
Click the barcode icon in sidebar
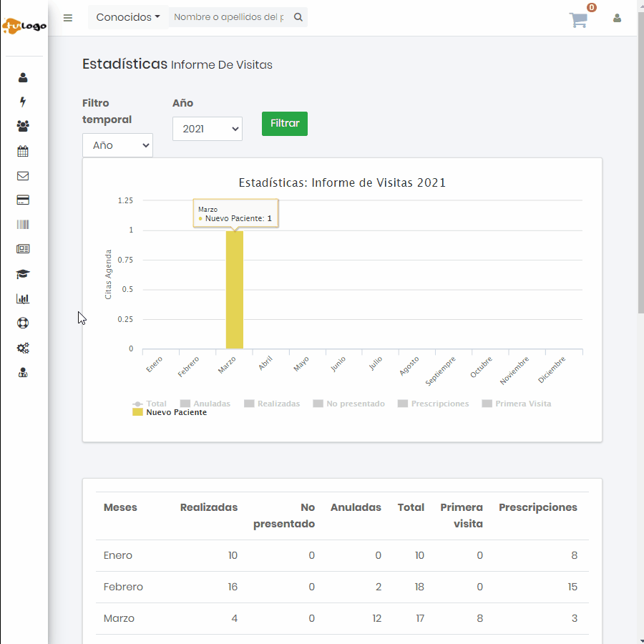coord(23,225)
